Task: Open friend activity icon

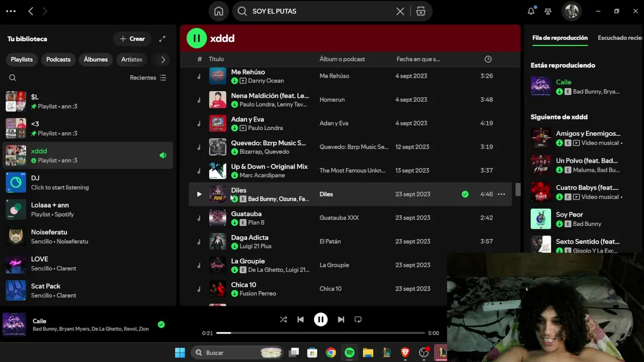Action: pos(548,11)
